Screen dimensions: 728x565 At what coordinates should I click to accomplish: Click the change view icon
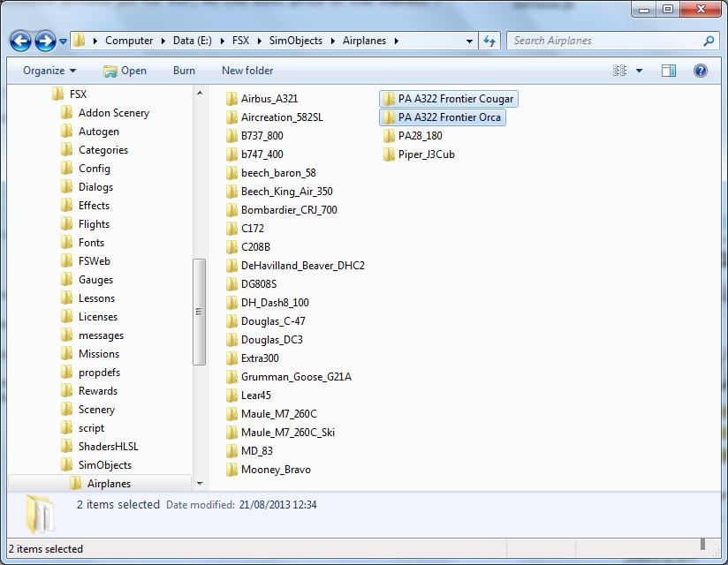coord(620,71)
